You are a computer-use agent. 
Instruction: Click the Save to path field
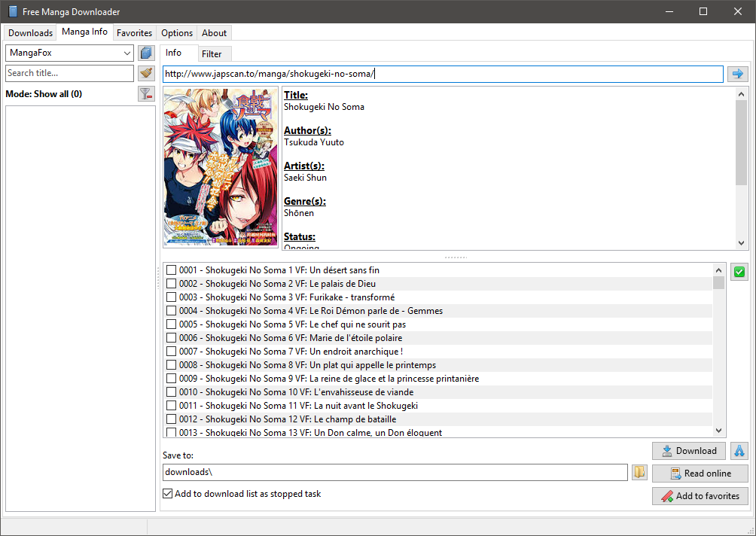(x=395, y=472)
